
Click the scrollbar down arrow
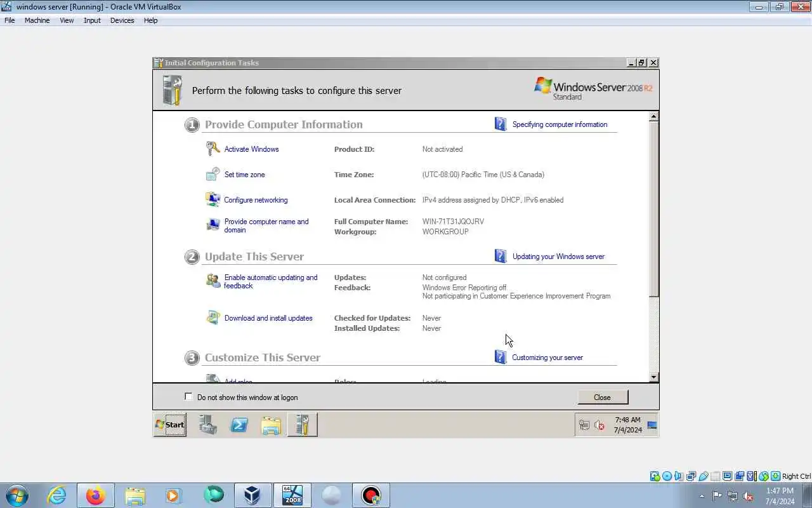654,377
